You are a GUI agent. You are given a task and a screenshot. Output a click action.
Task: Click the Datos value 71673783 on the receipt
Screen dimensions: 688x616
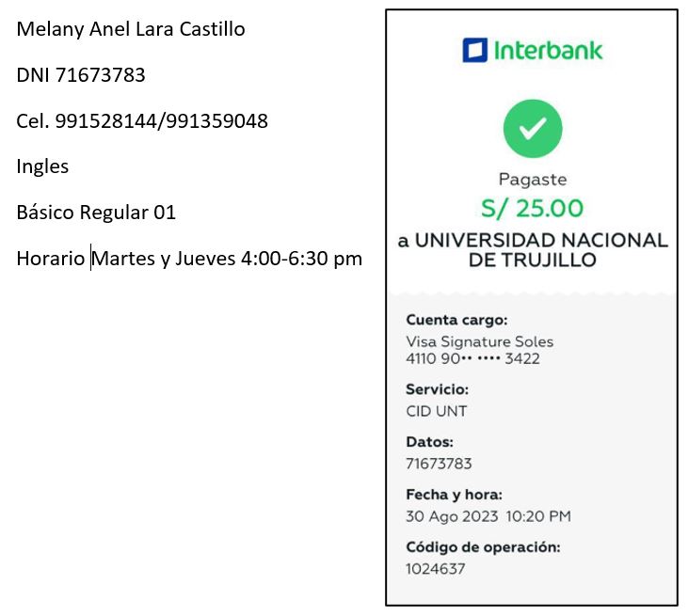tap(439, 464)
